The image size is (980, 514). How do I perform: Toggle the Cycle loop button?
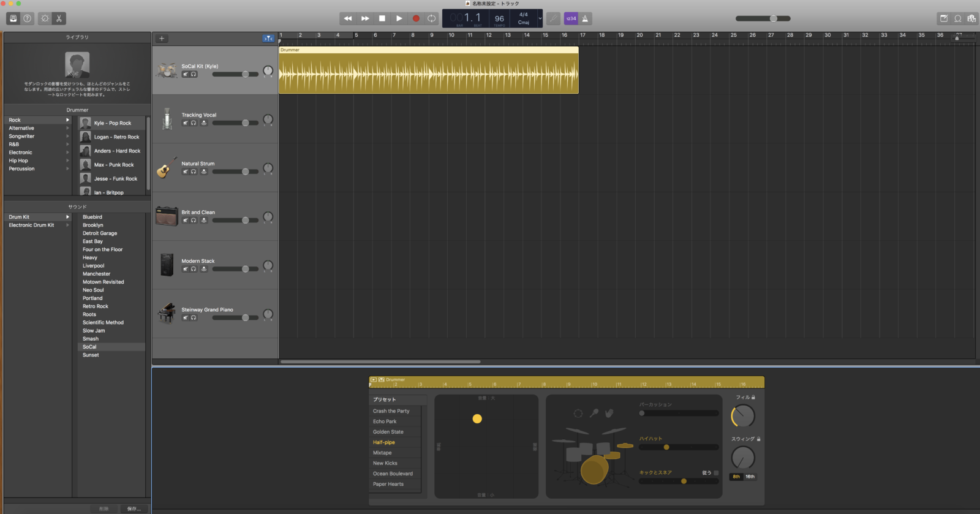(x=432, y=18)
